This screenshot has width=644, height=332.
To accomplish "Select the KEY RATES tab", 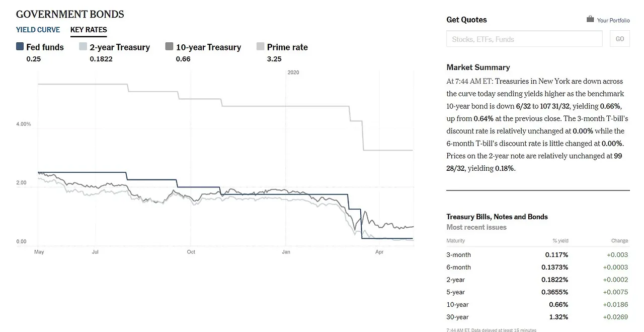I will coord(89,30).
